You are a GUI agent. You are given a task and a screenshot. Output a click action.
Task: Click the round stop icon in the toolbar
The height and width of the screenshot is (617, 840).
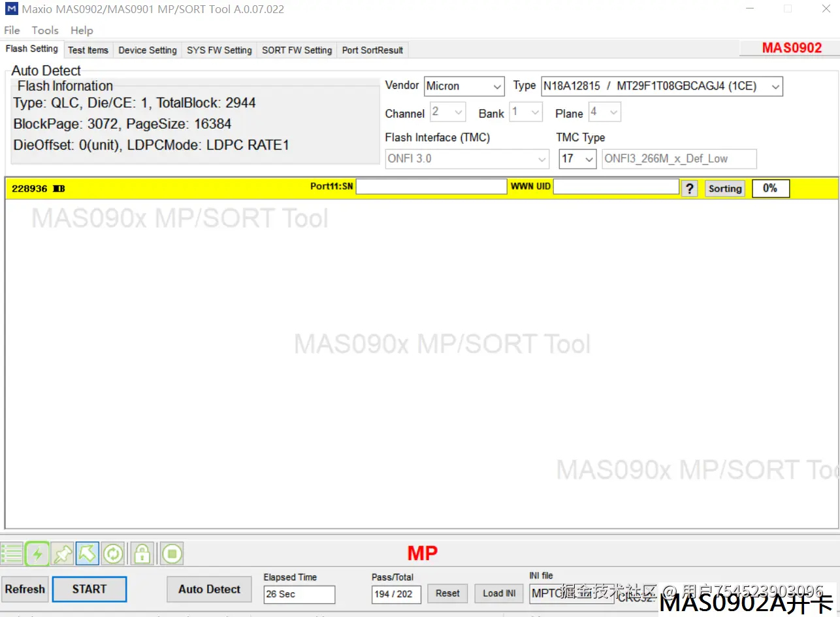click(x=172, y=554)
